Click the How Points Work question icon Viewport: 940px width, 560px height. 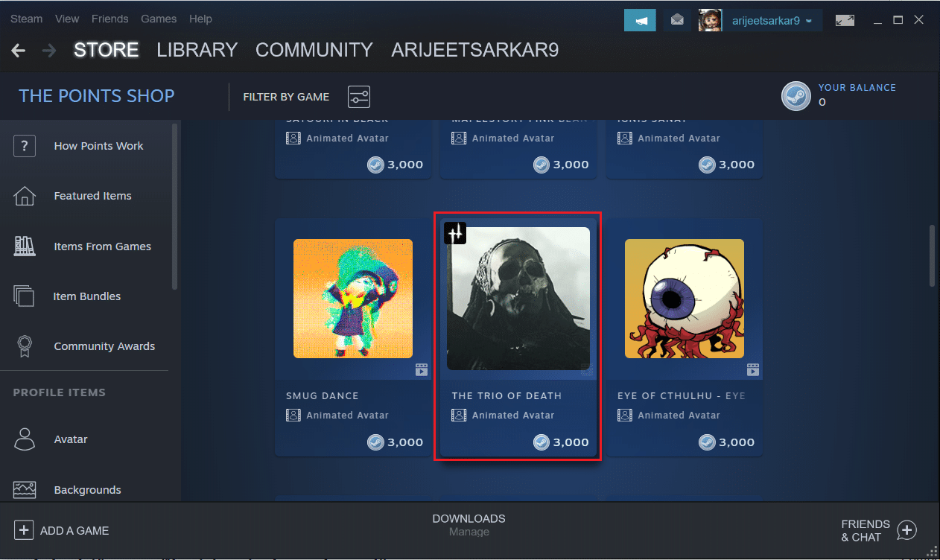25,146
